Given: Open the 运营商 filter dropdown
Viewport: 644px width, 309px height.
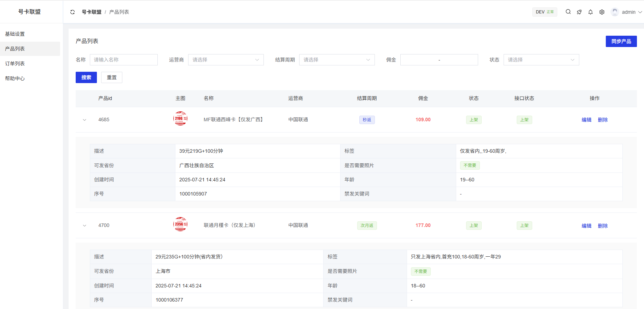Looking at the screenshot, I should tap(226, 60).
